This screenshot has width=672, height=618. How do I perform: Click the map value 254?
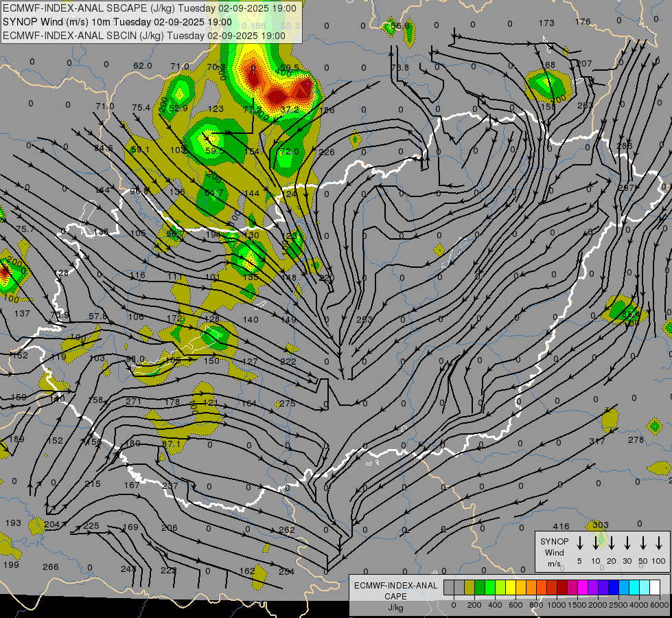287,571
